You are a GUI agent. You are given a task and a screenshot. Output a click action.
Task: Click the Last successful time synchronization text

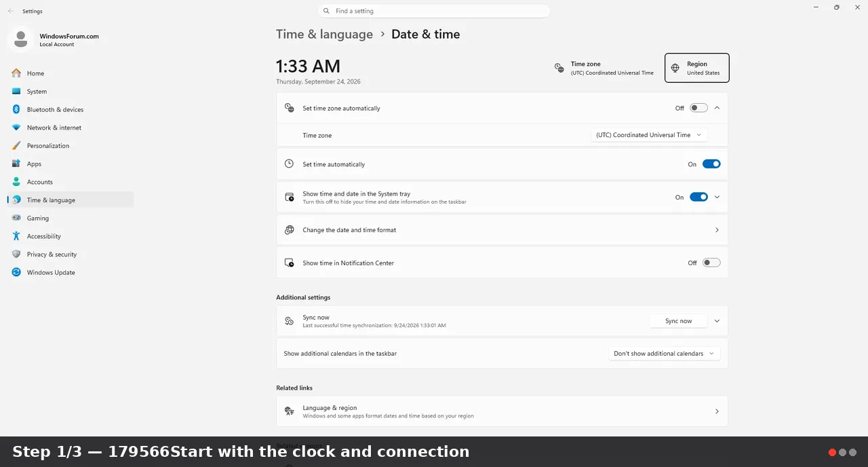374,326
